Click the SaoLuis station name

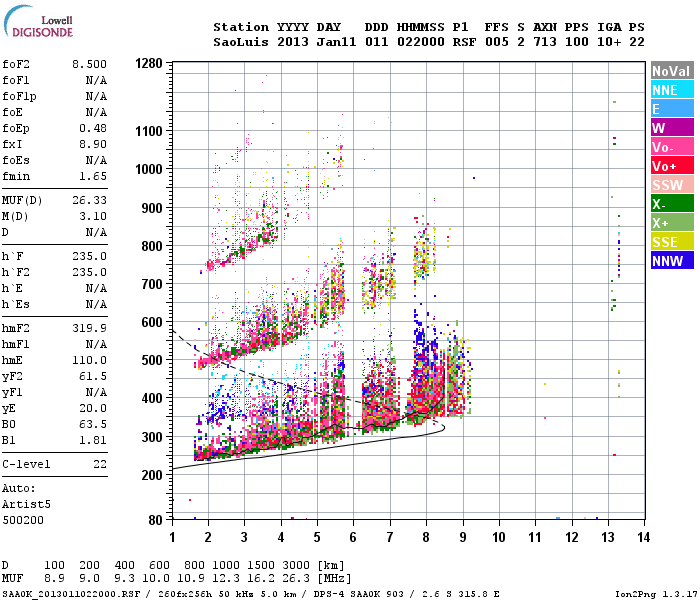pos(241,42)
